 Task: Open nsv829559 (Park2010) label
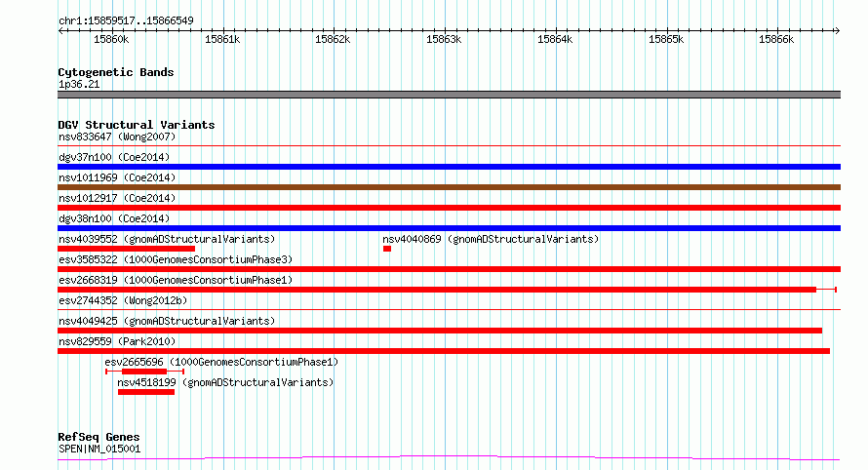click(117, 341)
